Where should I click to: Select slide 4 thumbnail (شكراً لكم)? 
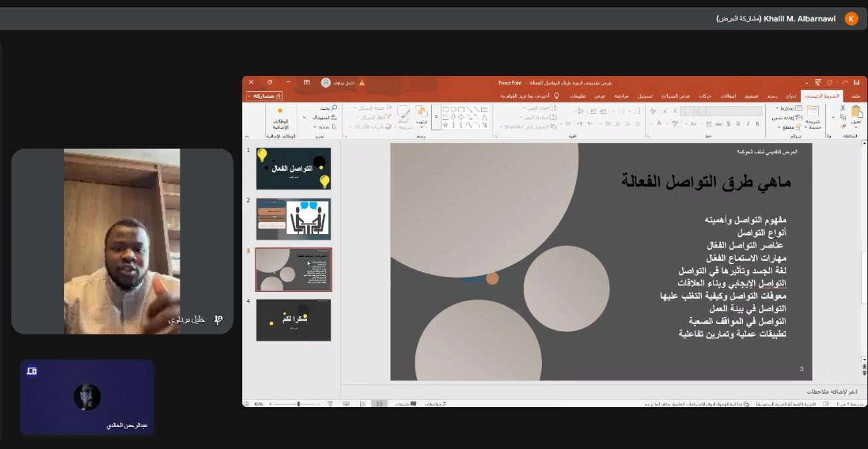click(294, 320)
